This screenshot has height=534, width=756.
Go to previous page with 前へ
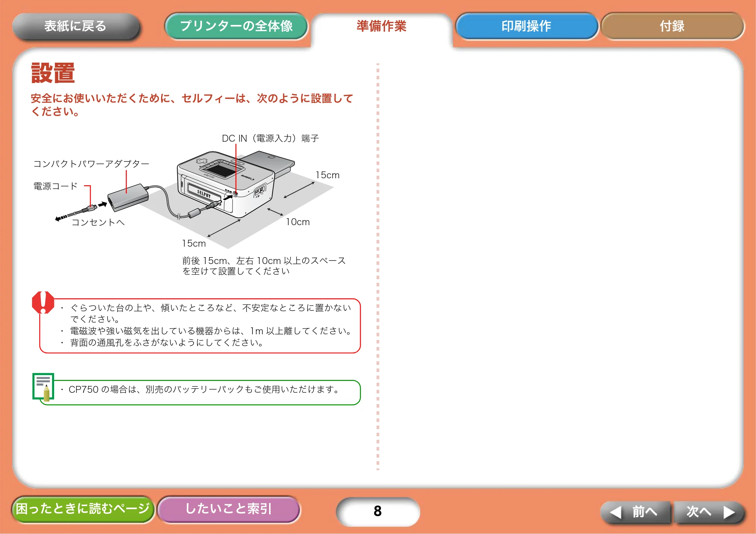pyautogui.click(x=635, y=512)
